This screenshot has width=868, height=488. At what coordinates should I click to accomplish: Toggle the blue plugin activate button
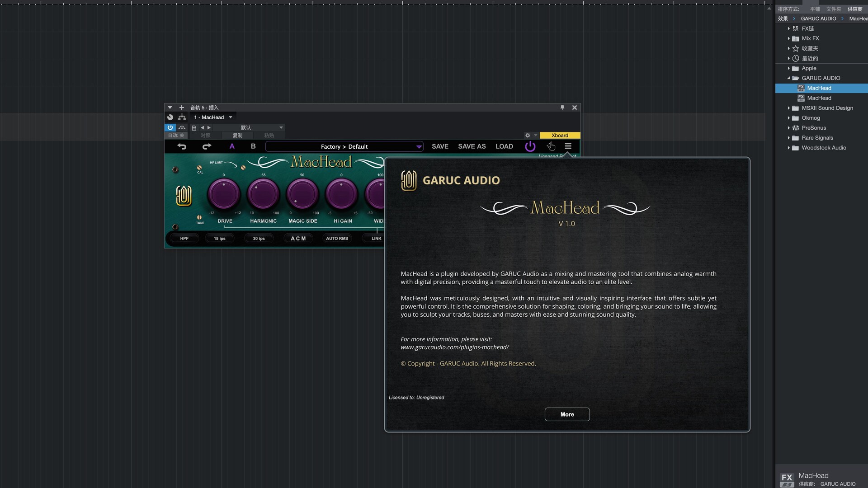170,128
